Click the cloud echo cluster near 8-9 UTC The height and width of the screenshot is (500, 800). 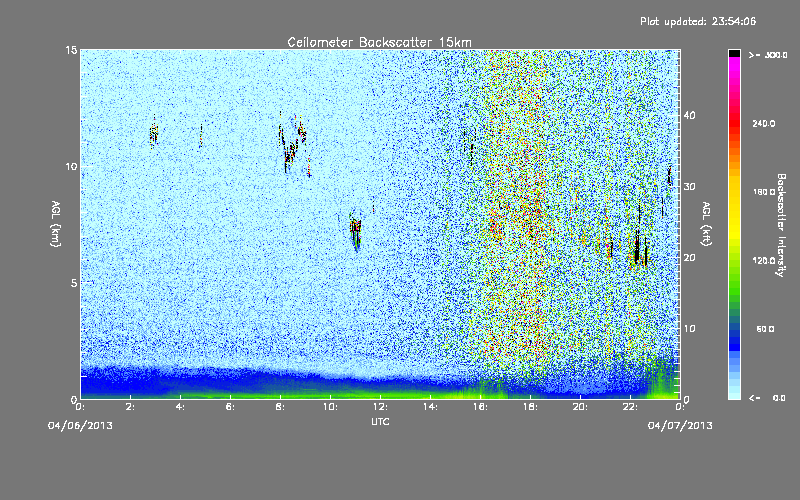[294, 143]
